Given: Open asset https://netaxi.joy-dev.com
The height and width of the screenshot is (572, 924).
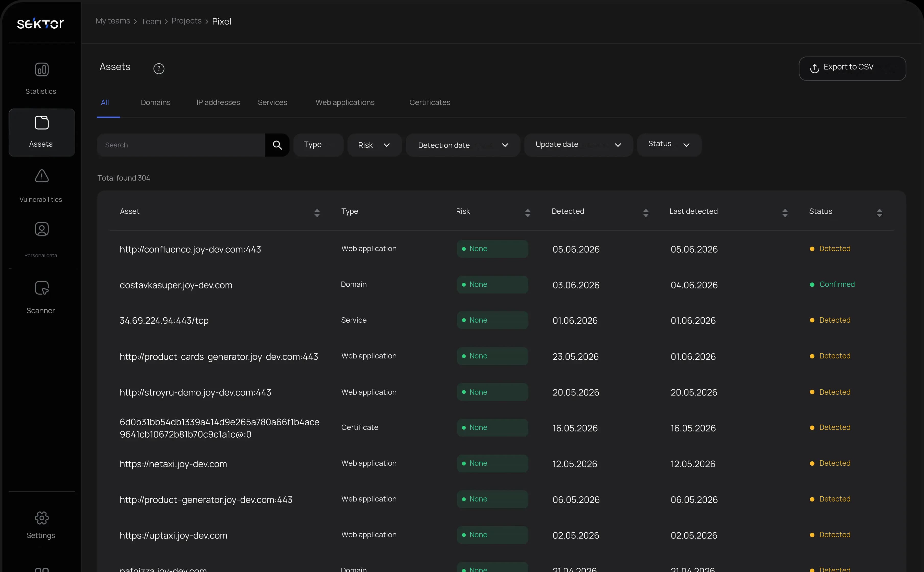Looking at the screenshot, I should (173, 464).
